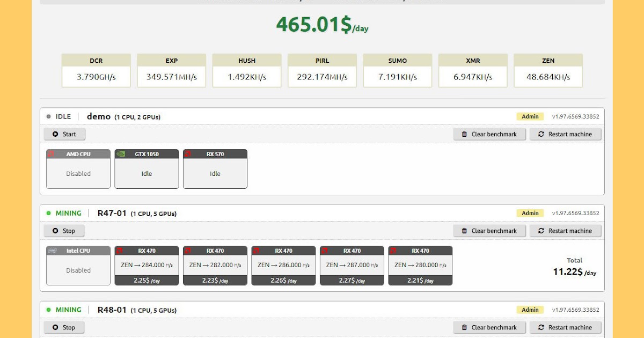Click the IDLE status text
The height and width of the screenshot is (338, 644).
tap(63, 116)
